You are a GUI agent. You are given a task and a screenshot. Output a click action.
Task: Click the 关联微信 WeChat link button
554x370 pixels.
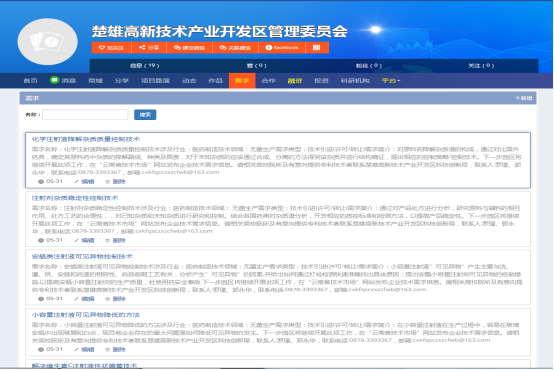pos(235,47)
